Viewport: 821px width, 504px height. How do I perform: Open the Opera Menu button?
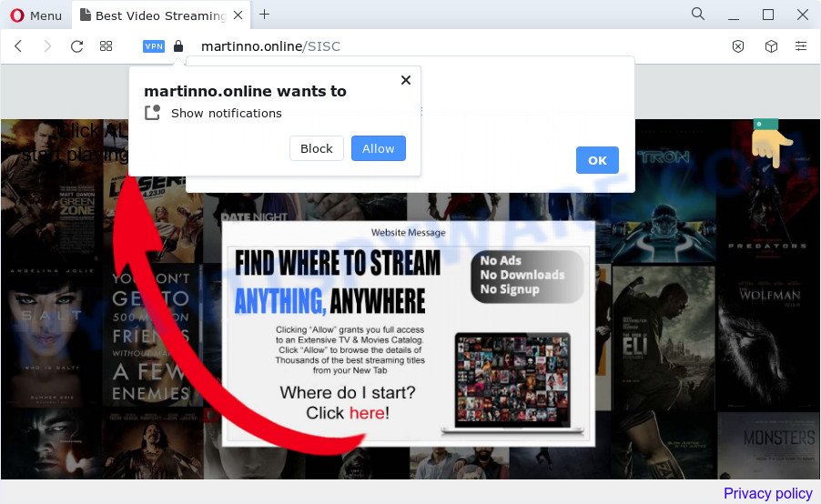pos(35,15)
